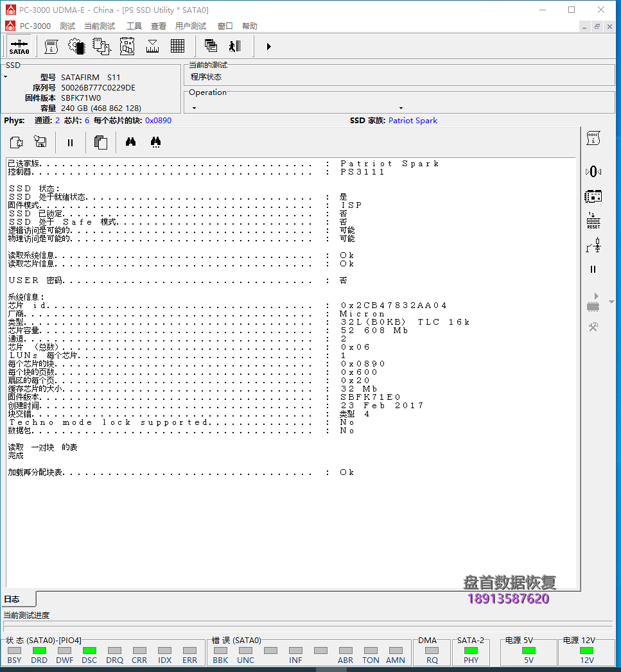Open the drive info scroll icon

(x=51, y=46)
